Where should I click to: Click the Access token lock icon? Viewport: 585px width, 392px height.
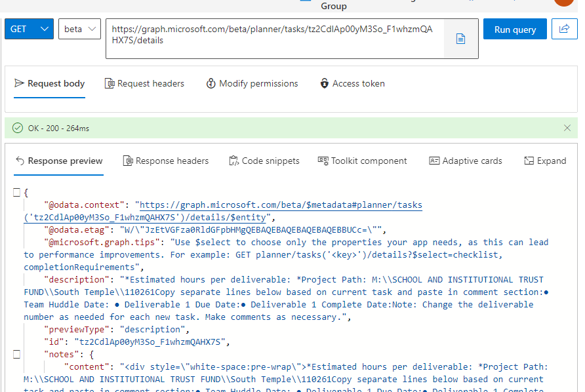(324, 83)
